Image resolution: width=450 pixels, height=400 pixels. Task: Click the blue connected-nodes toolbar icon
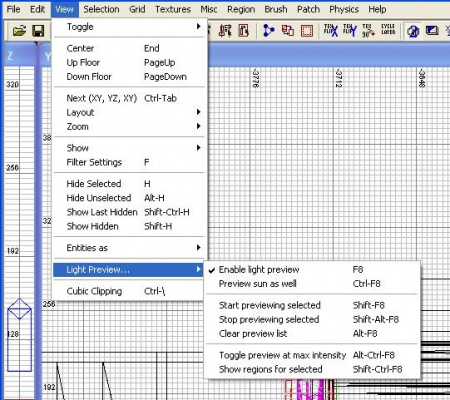[x=268, y=31]
